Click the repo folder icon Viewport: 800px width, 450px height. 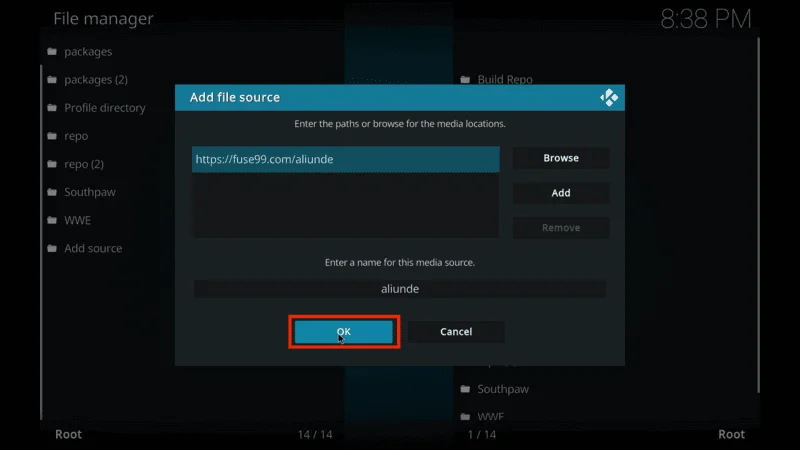52,136
